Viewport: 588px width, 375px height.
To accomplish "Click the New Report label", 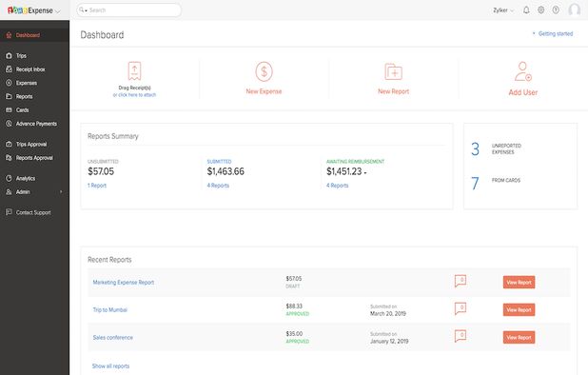I will (393, 91).
